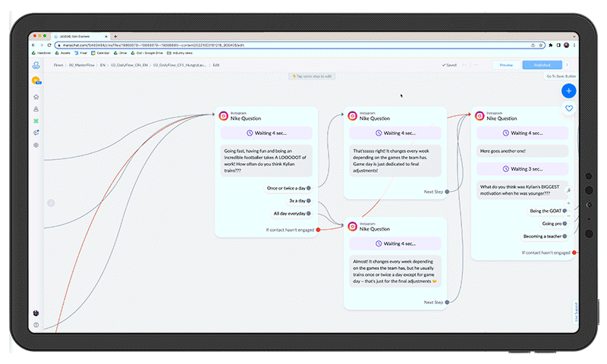This screenshot has height=364, width=607.
Task: Open the user profile picture at sidebar bottom
Action: click(36, 313)
